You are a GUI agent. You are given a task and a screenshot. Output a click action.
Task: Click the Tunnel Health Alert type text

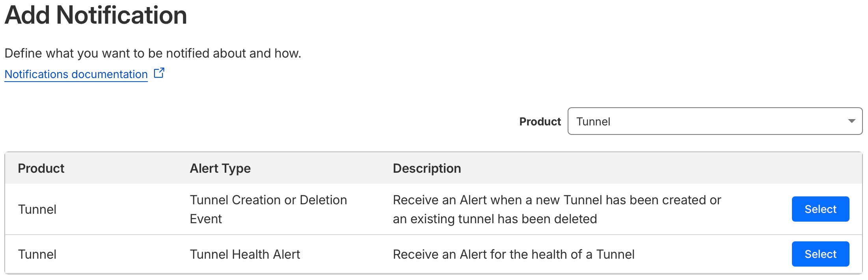pos(245,254)
